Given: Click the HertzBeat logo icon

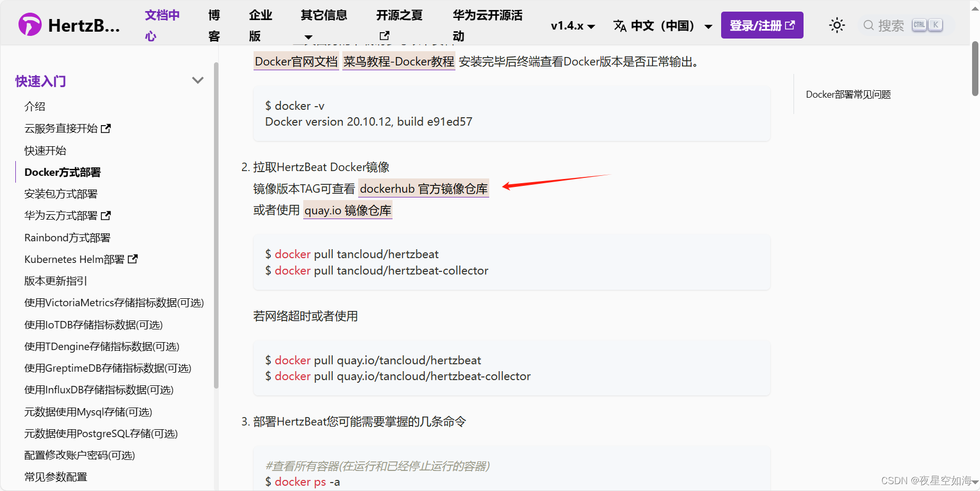Looking at the screenshot, I should pos(30,24).
